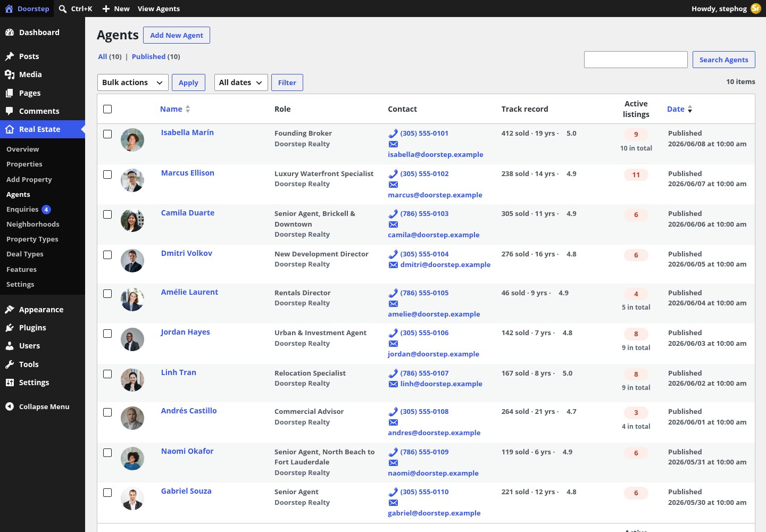Click the envelope icon for Dmitri Volkov

(x=393, y=265)
